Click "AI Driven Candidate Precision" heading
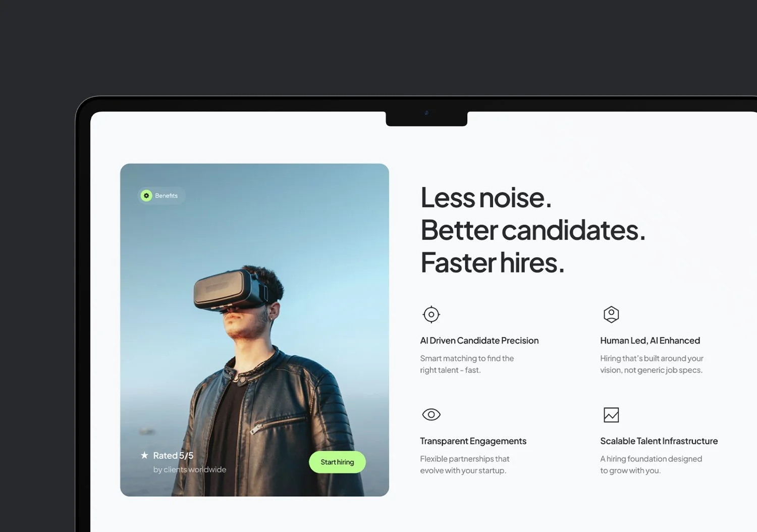This screenshot has height=532, width=757. click(479, 341)
